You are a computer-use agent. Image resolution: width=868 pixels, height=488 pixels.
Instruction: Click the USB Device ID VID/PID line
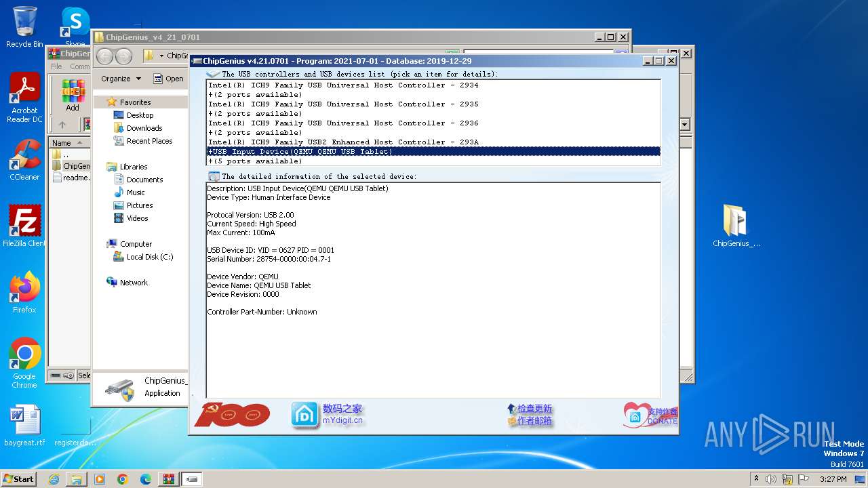coord(271,250)
